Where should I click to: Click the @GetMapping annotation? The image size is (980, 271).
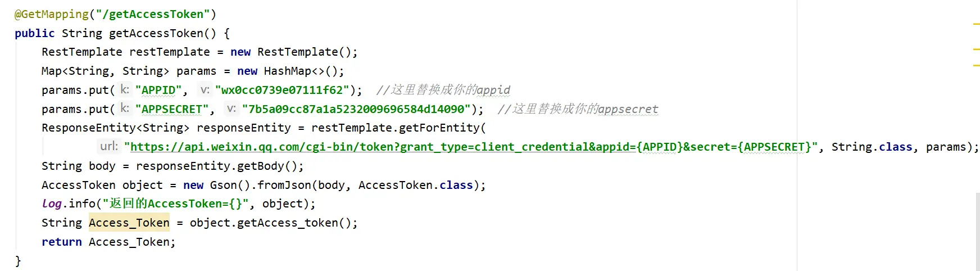click(52, 14)
